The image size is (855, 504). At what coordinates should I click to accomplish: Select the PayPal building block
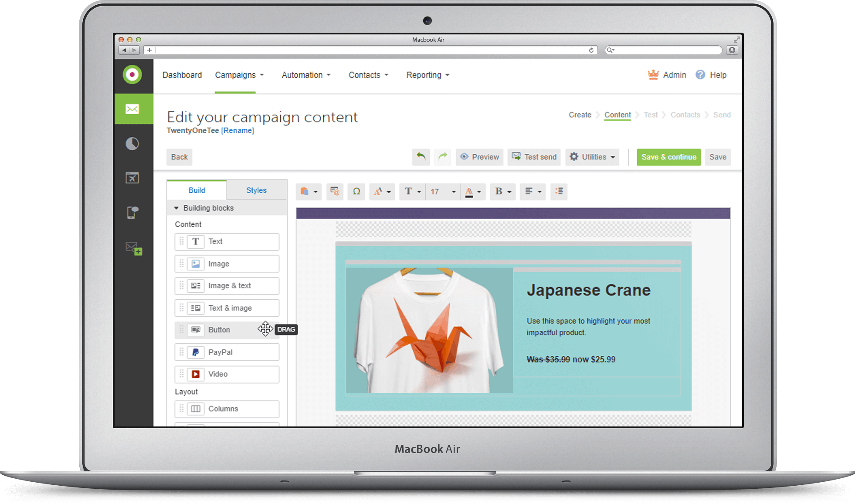(x=227, y=352)
